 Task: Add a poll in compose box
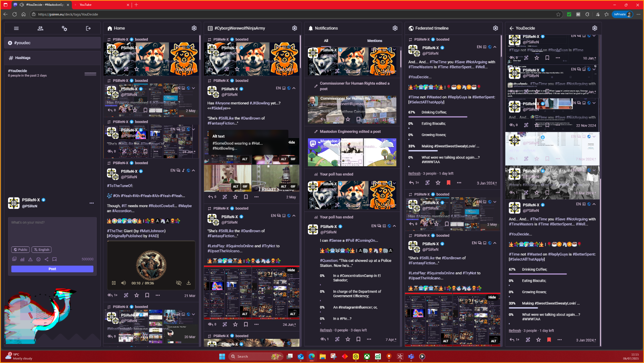[22, 259]
